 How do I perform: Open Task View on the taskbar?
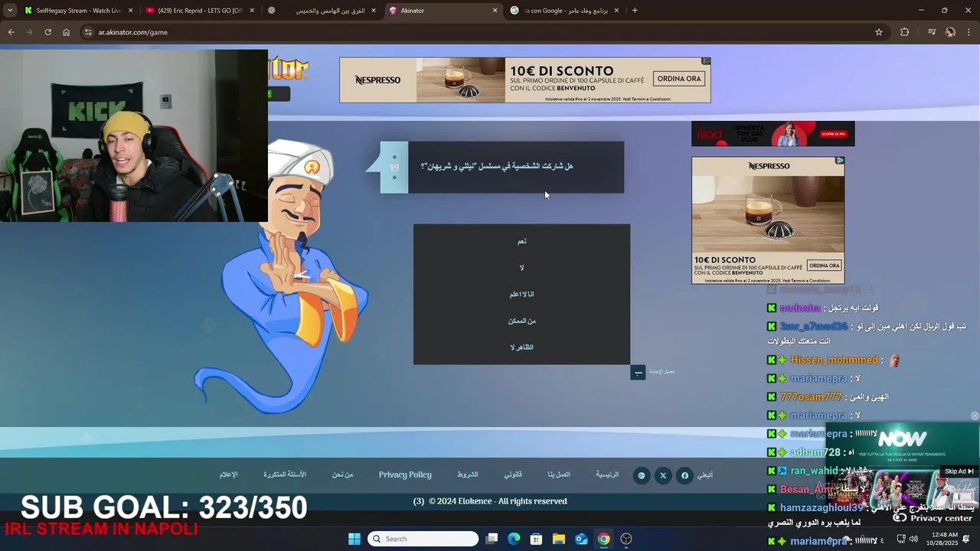(x=492, y=539)
